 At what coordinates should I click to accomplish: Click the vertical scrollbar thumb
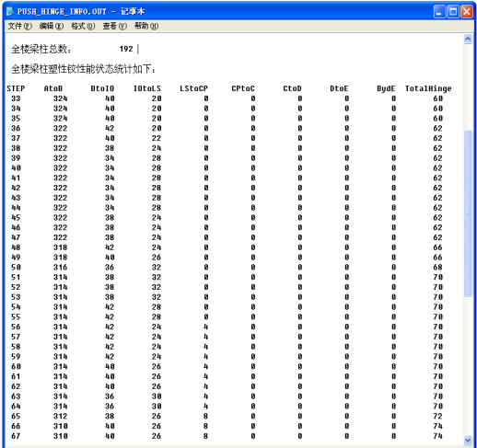[x=468, y=213]
